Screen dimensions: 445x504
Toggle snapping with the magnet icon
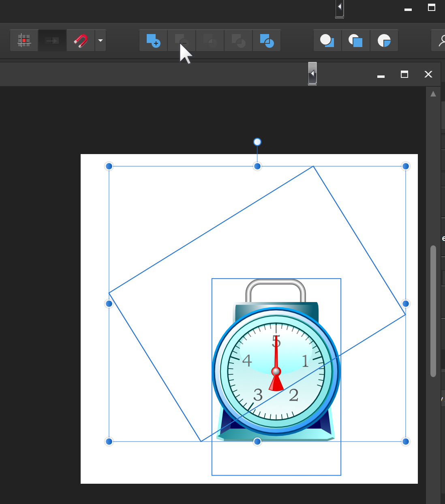click(x=81, y=41)
